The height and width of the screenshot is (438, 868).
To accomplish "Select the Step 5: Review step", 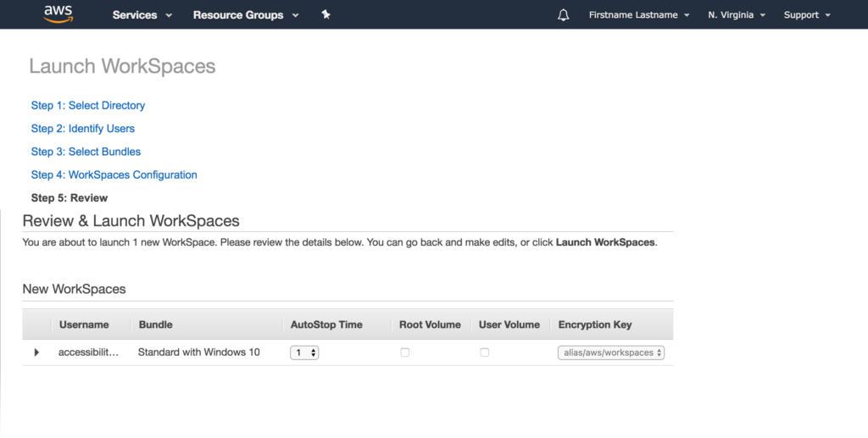I will click(70, 198).
